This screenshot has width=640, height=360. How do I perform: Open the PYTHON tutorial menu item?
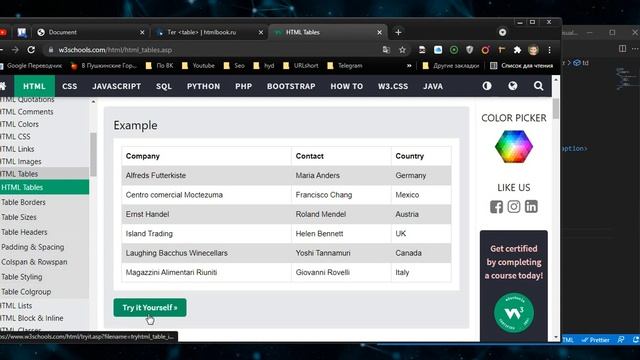[x=203, y=86]
